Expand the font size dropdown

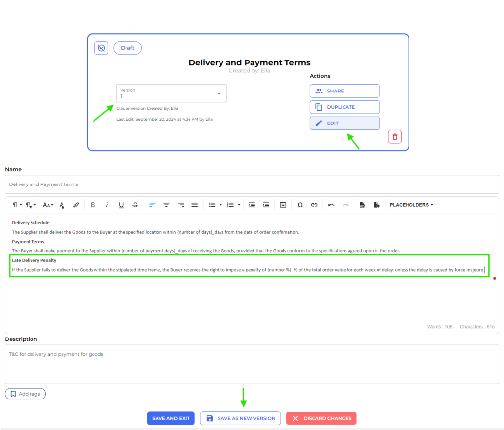[48, 205]
